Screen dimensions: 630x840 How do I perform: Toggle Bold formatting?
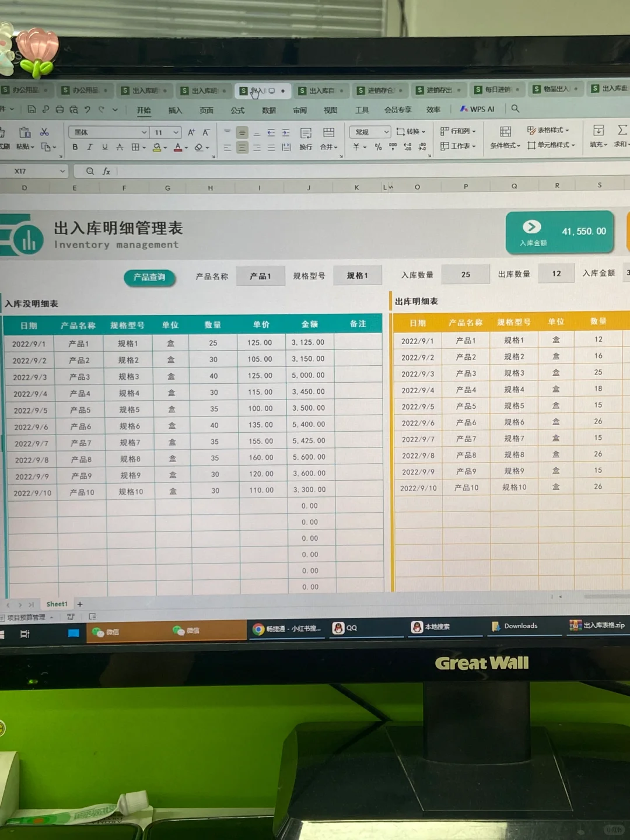coord(75,148)
